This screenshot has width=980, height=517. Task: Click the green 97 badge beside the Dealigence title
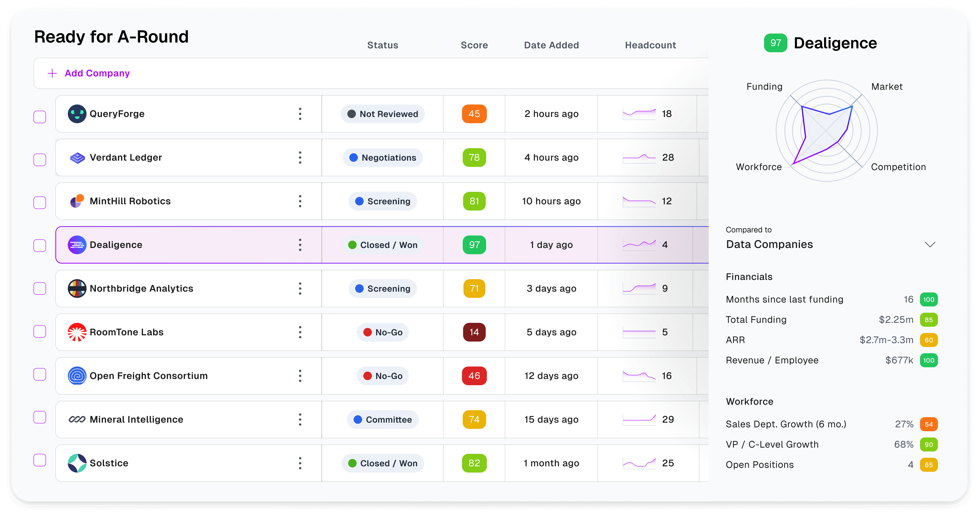click(x=775, y=43)
